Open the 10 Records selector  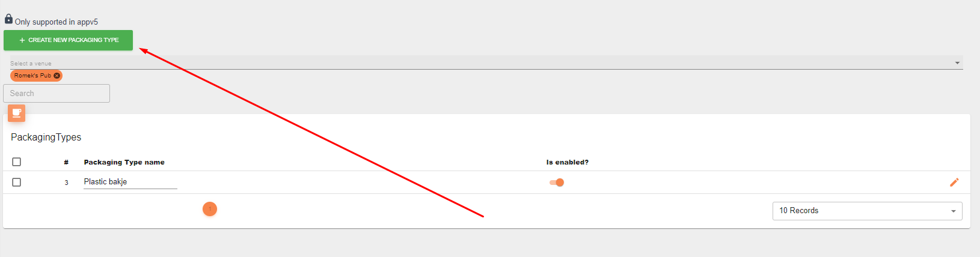pos(867,211)
